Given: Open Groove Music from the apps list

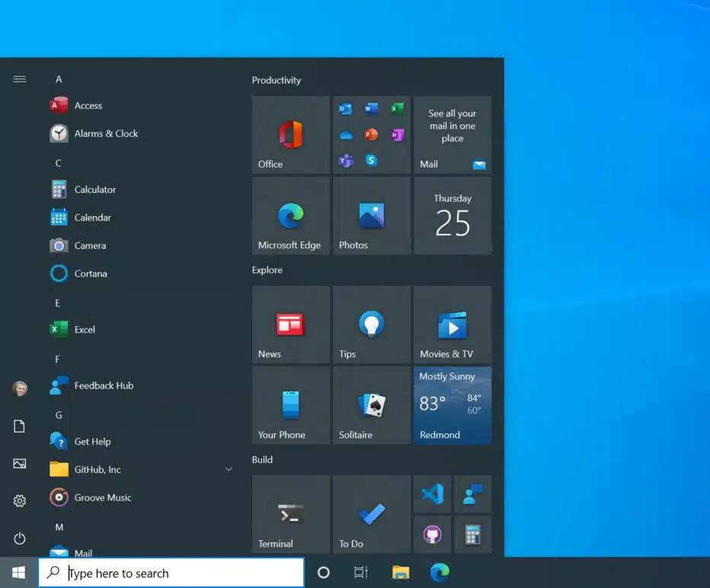Looking at the screenshot, I should (103, 497).
